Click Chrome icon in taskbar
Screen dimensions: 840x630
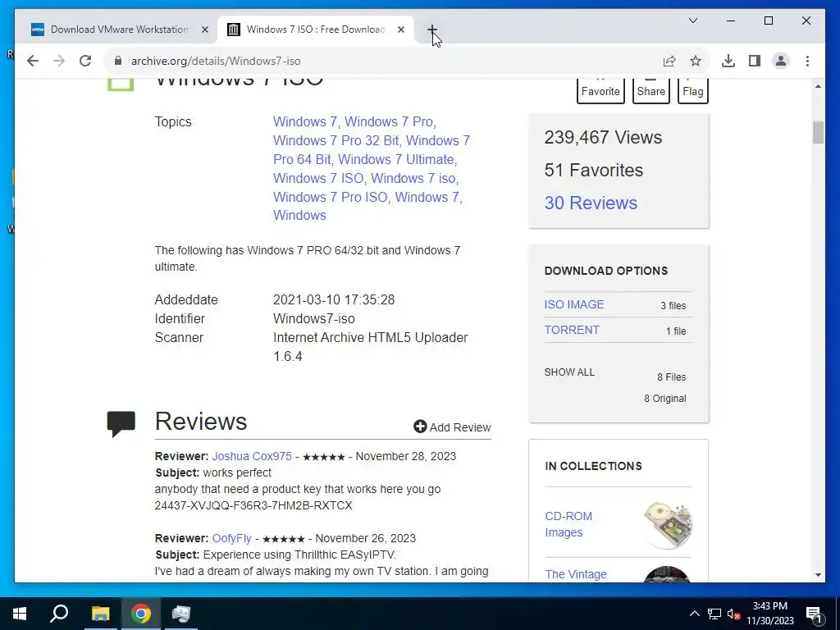click(x=141, y=614)
